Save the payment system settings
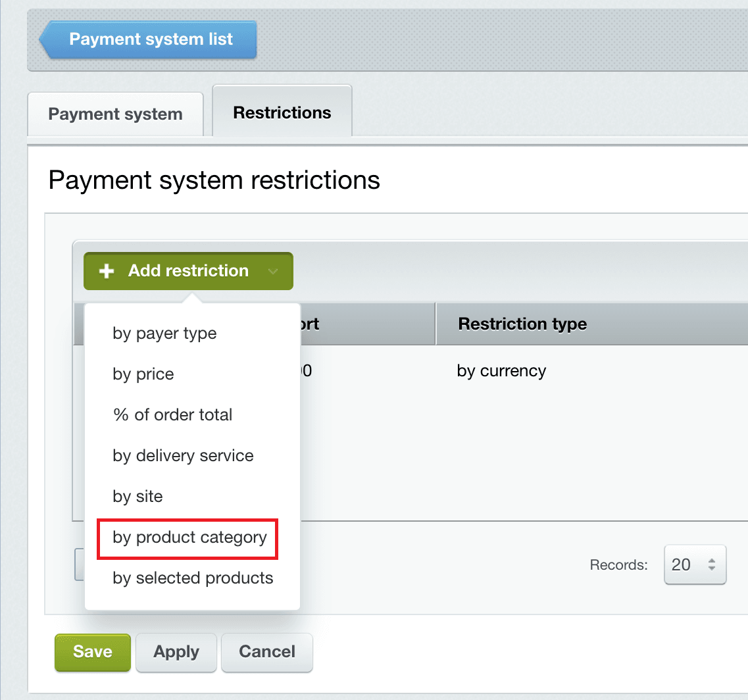748x700 pixels. coord(93,652)
